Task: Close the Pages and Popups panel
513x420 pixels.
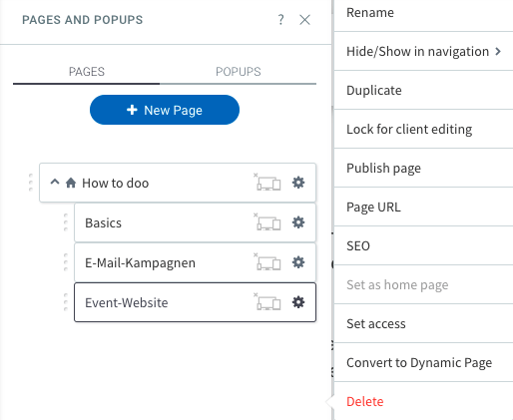Action: (x=304, y=20)
